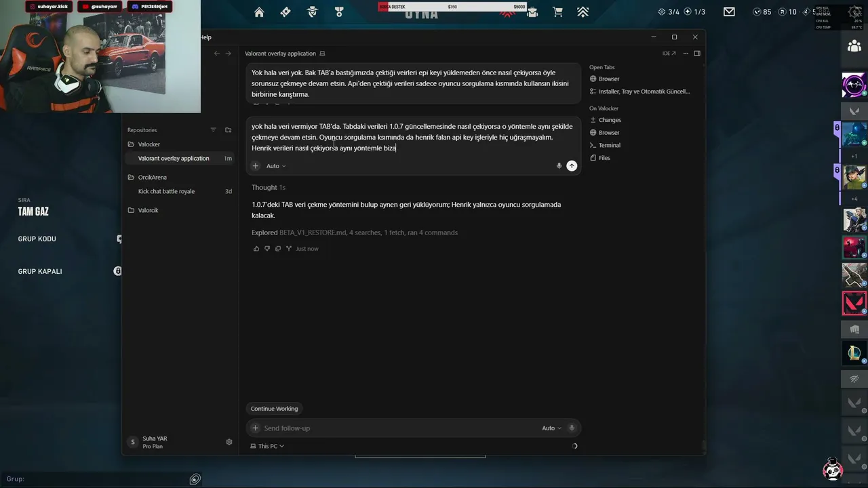
Task: Open the Valorant agents icon
Action: coord(313,12)
